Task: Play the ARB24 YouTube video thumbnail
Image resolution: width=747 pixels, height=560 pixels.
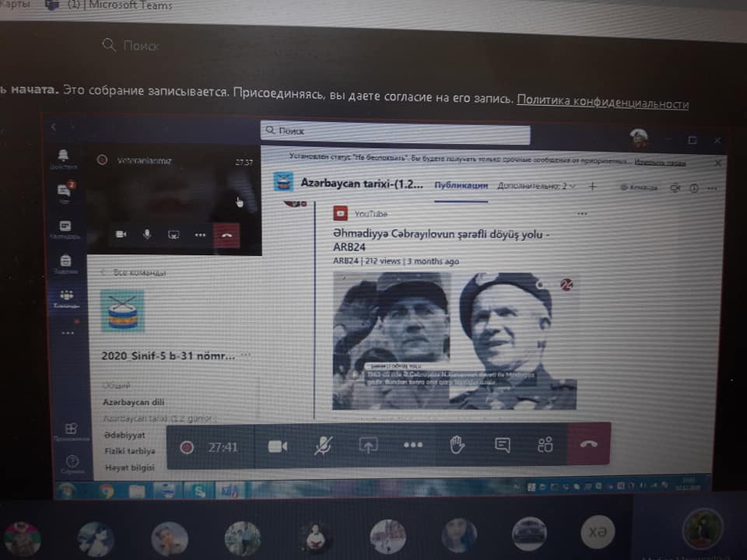Action: click(454, 341)
